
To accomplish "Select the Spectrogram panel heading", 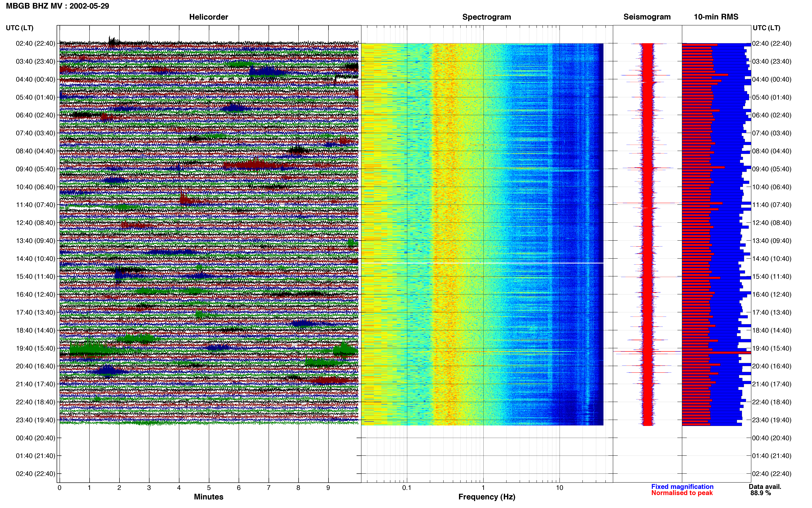I will click(x=487, y=17).
